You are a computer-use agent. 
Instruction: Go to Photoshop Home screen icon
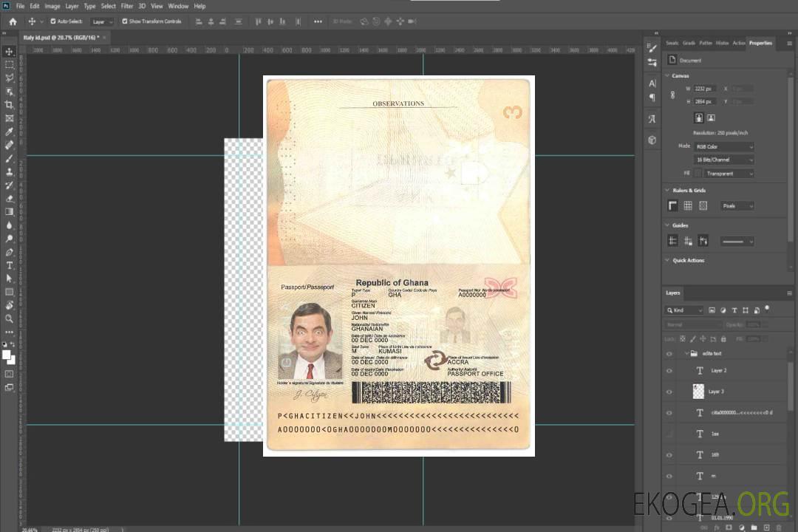13,21
